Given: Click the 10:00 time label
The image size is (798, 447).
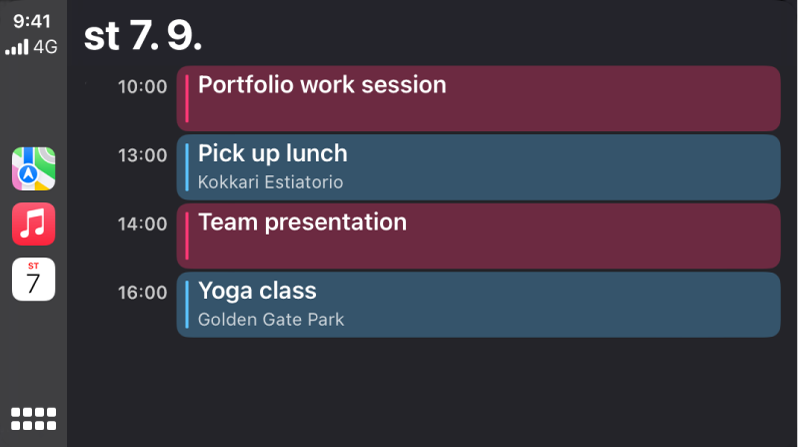Looking at the screenshot, I should [142, 86].
